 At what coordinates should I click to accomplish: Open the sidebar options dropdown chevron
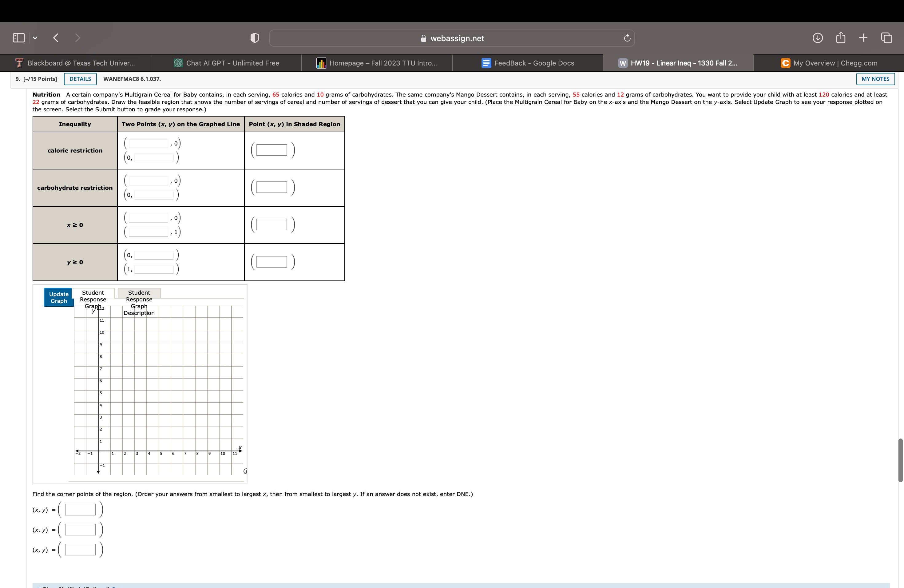[x=35, y=38]
